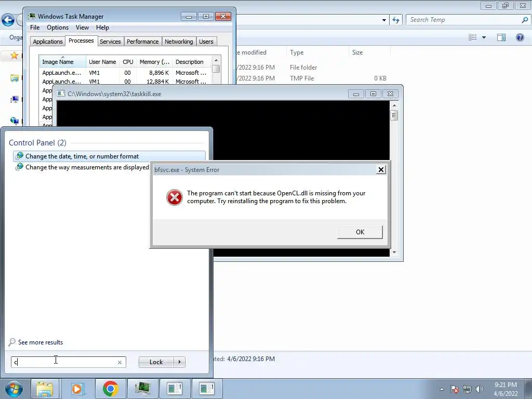Viewport: 532px width, 399px height.
Task: Sort processes by Description column
Action: tap(192, 62)
